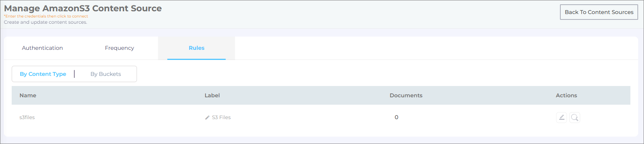This screenshot has height=144, width=644.
Task: Switch to the Authentication tab
Action: (x=42, y=48)
